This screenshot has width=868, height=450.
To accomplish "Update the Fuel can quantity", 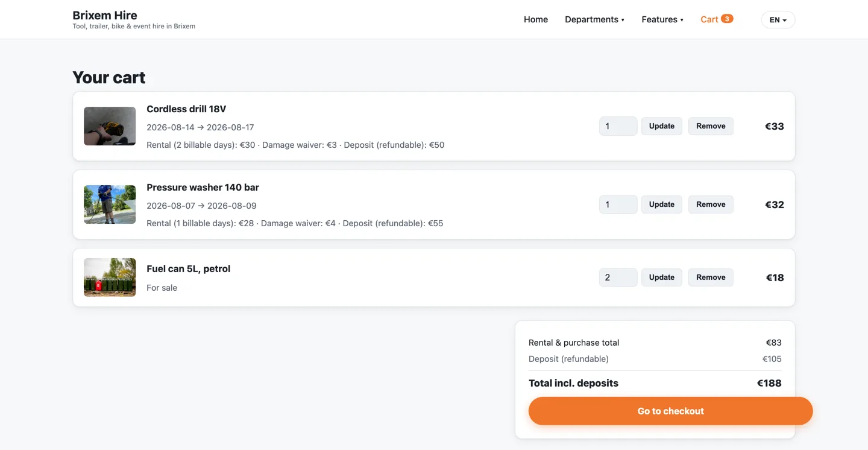I will coord(662,277).
